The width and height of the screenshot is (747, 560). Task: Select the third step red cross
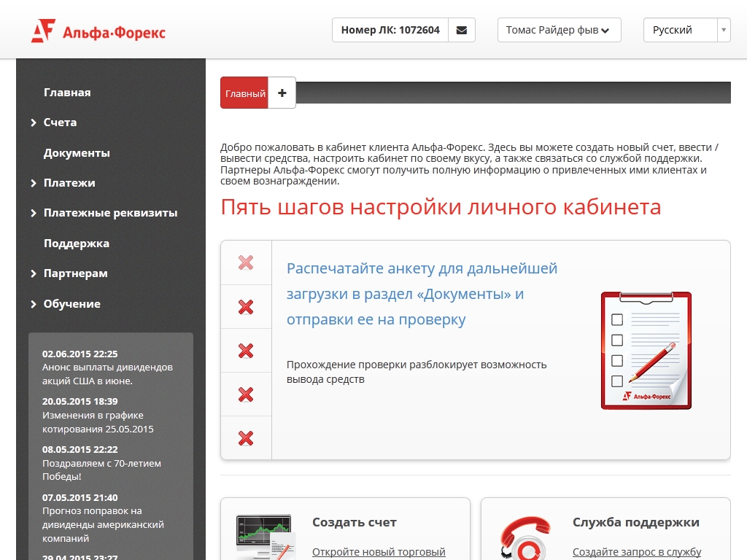pyautogui.click(x=246, y=351)
